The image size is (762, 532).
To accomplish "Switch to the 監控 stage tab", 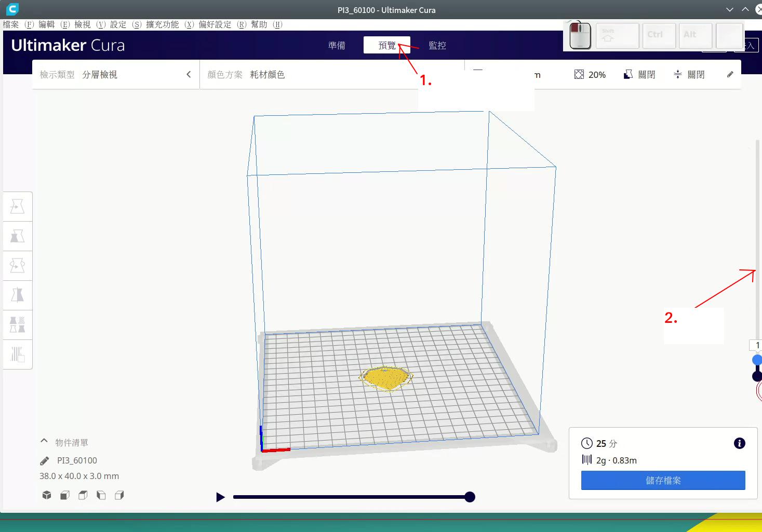I will 437,45.
